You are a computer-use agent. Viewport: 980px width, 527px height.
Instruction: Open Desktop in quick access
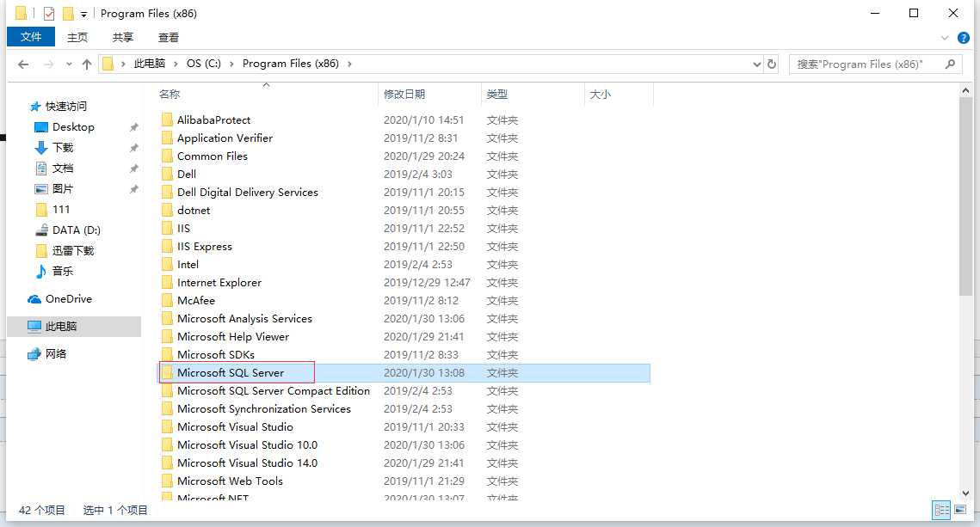[73, 126]
